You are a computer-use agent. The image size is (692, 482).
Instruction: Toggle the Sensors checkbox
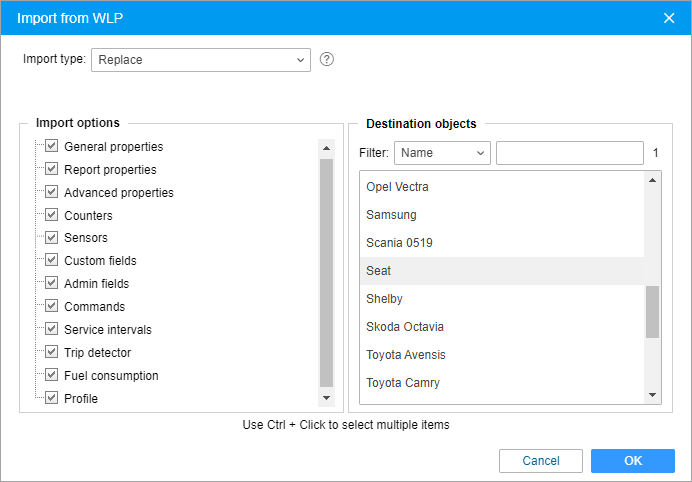[x=52, y=237]
